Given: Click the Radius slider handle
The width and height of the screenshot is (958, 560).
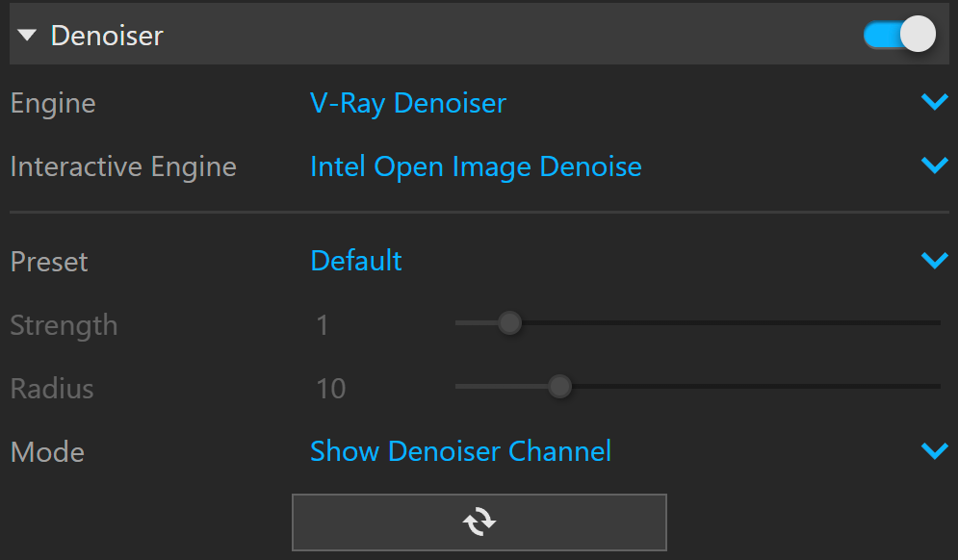Looking at the screenshot, I should (559, 386).
